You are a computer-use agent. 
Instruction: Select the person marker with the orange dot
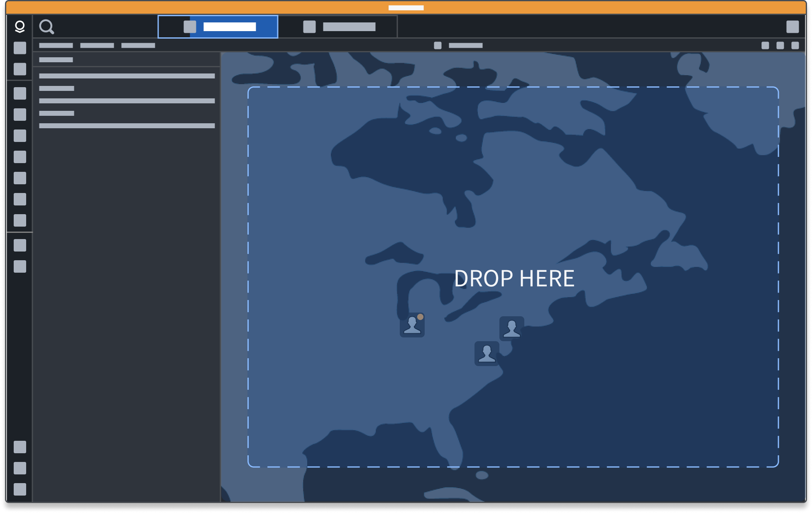[412, 325]
